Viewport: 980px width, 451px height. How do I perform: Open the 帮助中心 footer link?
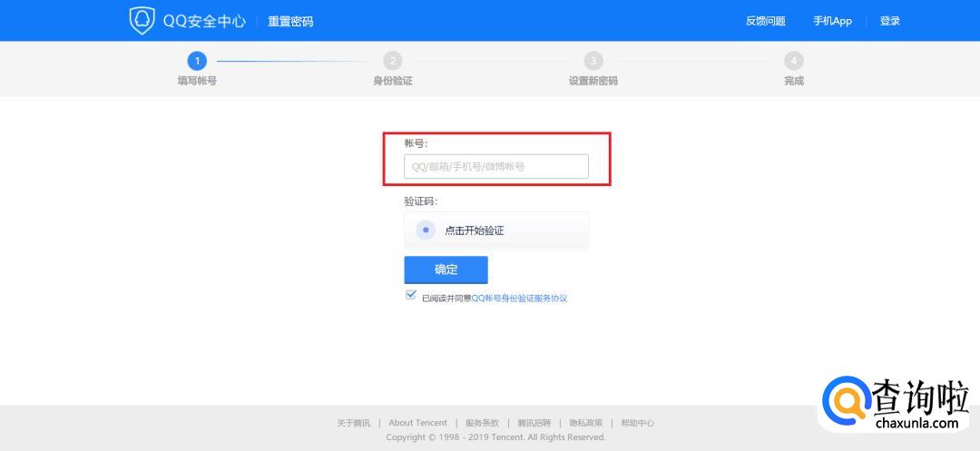638,423
